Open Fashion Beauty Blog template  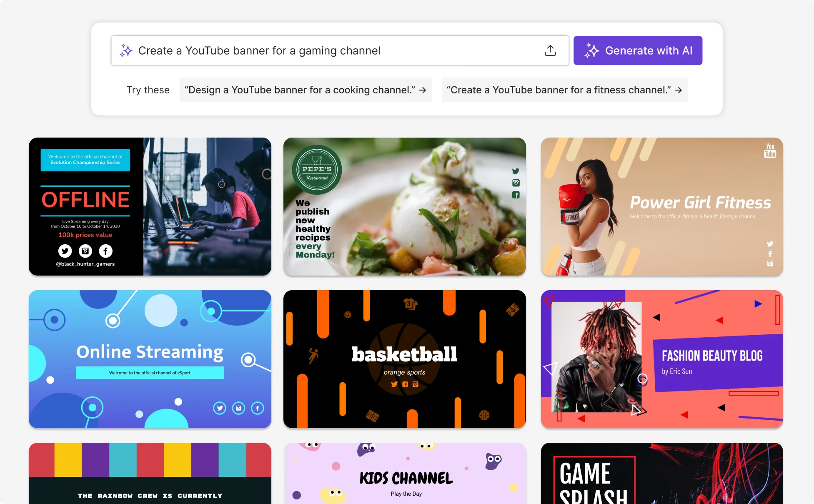click(662, 359)
